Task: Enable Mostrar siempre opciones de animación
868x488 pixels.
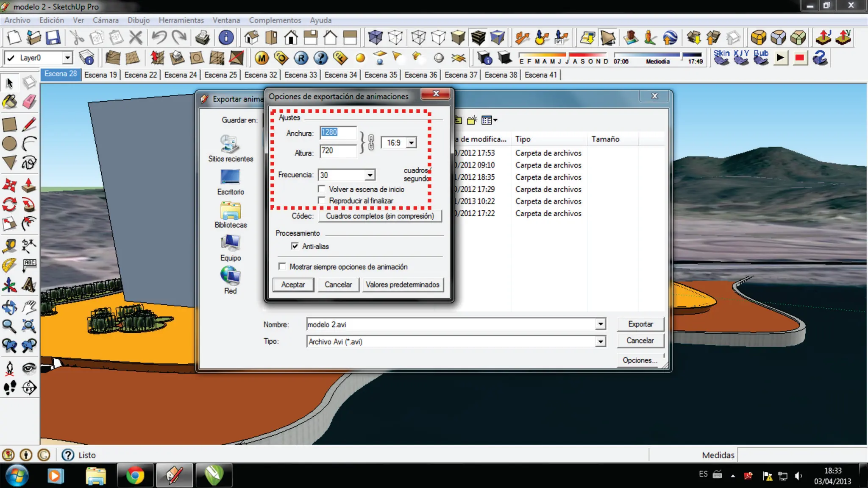Action: point(282,266)
